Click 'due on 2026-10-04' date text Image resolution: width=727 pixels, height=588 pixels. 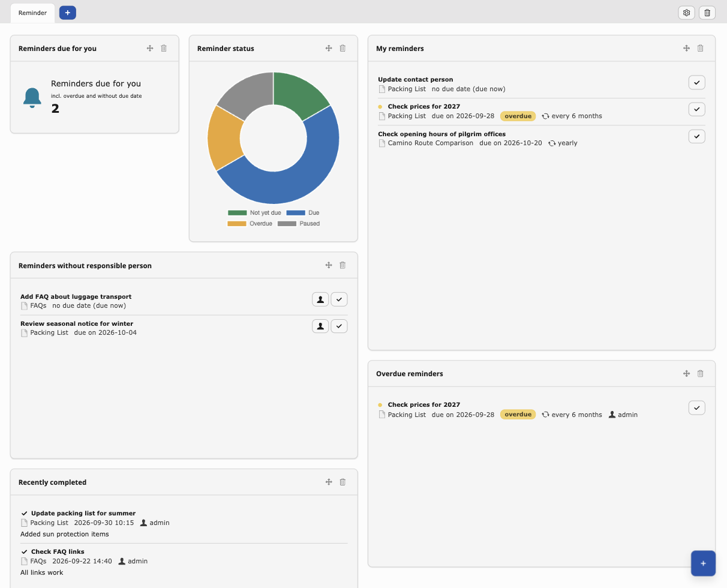pyautogui.click(x=105, y=333)
